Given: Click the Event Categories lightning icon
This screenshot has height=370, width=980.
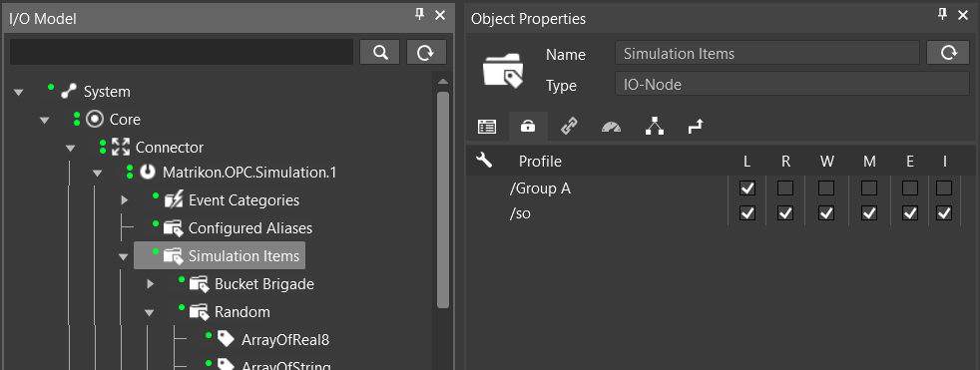Looking at the screenshot, I should (x=173, y=200).
